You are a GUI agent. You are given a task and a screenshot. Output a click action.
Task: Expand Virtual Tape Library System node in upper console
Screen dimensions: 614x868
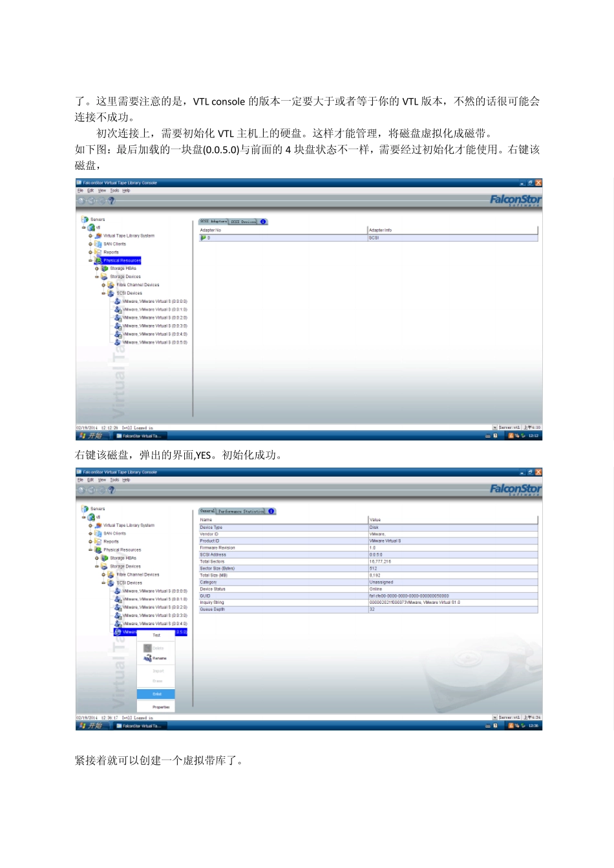point(90,236)
